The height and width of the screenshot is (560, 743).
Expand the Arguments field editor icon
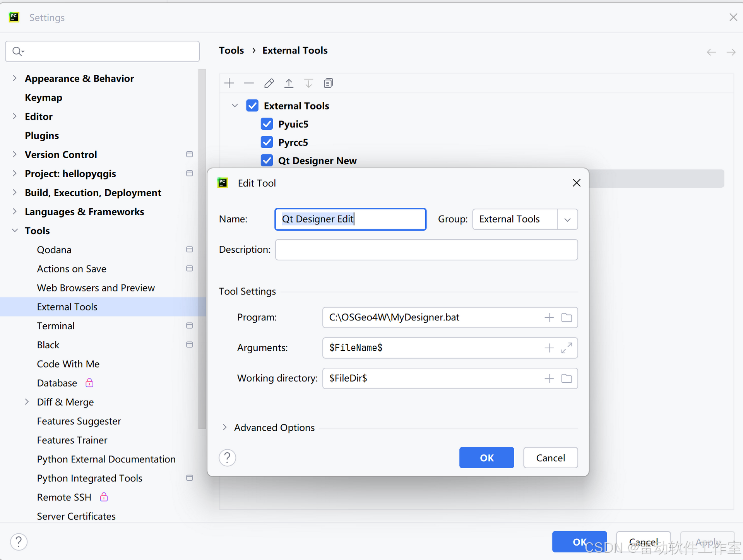pos(567,348)
